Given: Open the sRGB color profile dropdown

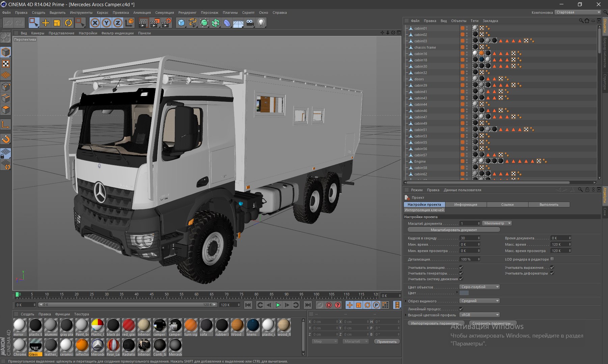Looking at the screenshot, I should click(479, 315).
